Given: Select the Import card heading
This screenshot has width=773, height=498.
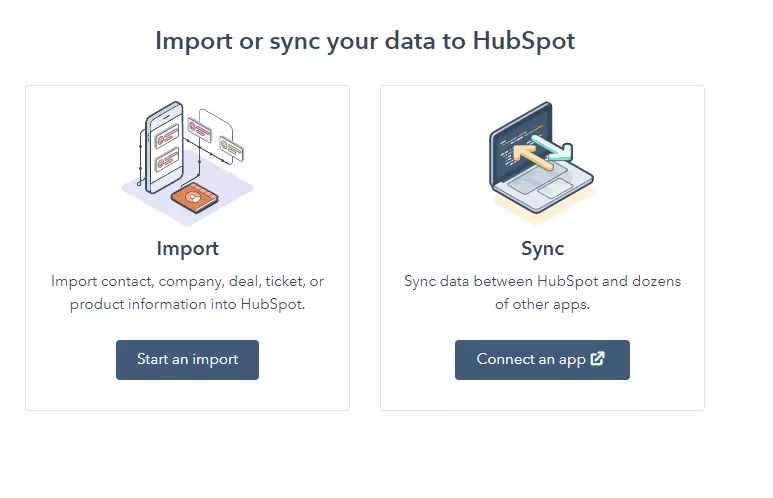Looking at the screenshot, I should (x=187, y=248).
